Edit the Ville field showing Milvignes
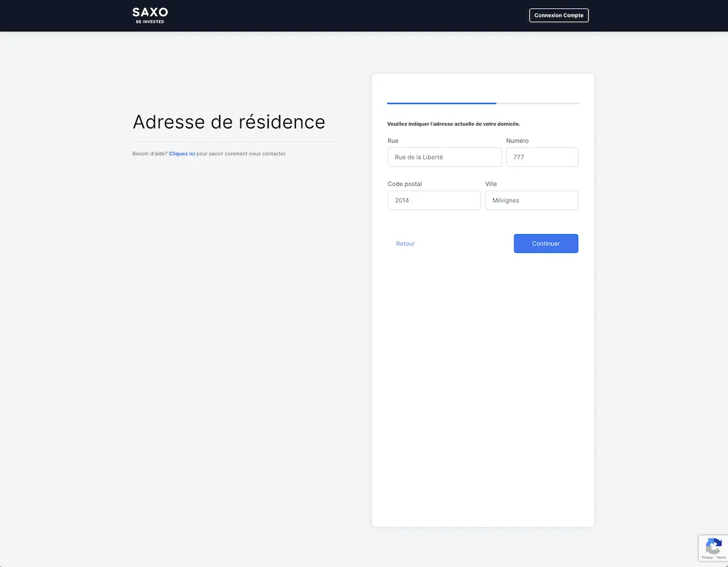 pyautogui.click(x=531, y=200)
